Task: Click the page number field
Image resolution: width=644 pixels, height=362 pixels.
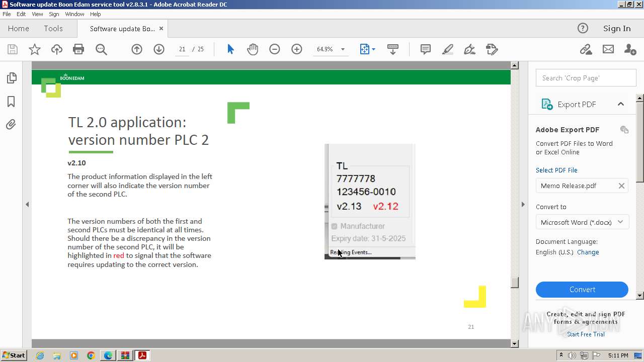Action: (x=182, y=49)
